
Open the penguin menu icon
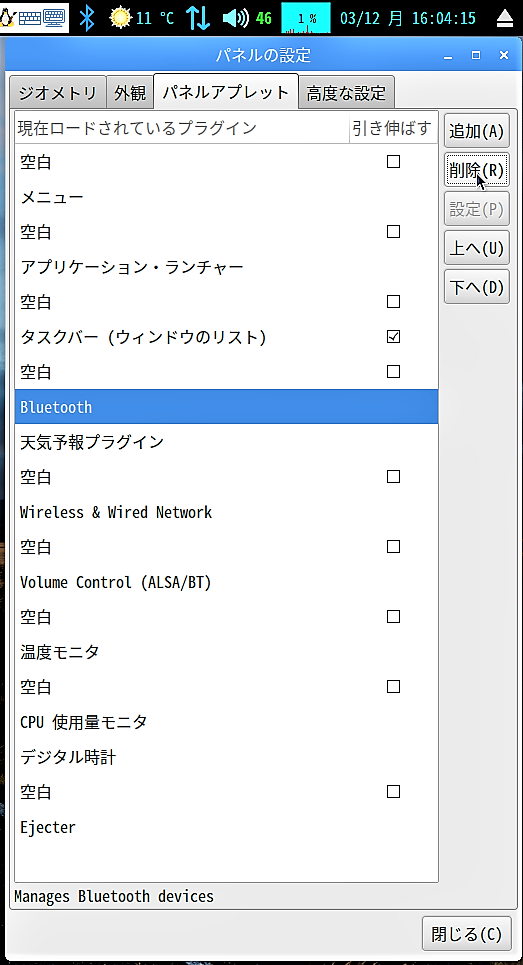(8, 17)
